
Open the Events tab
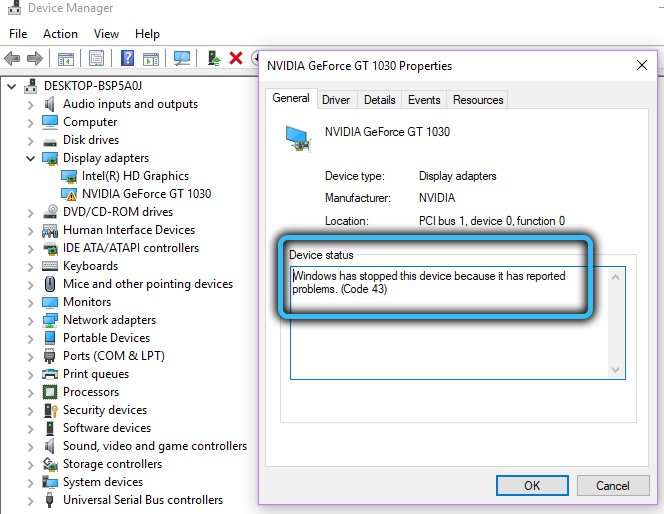[424, 100]
